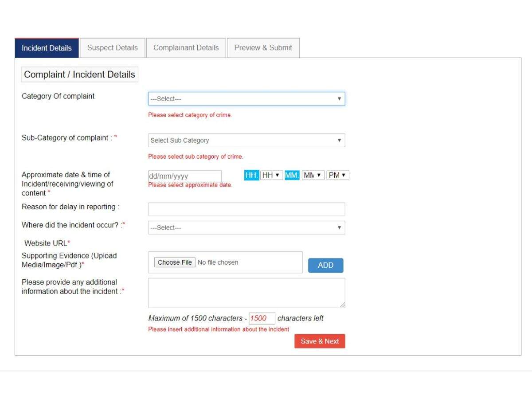Select the Incident Details tab
Screen dimensions: 532x399
pos(47,48)
